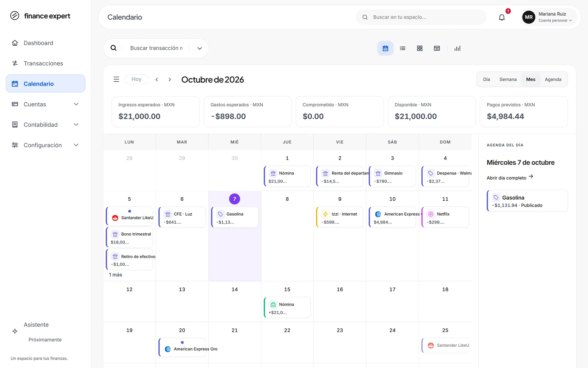Click the Contabilidad ledger icon
This screenshot has height=368, width=588.
[15, 125]
